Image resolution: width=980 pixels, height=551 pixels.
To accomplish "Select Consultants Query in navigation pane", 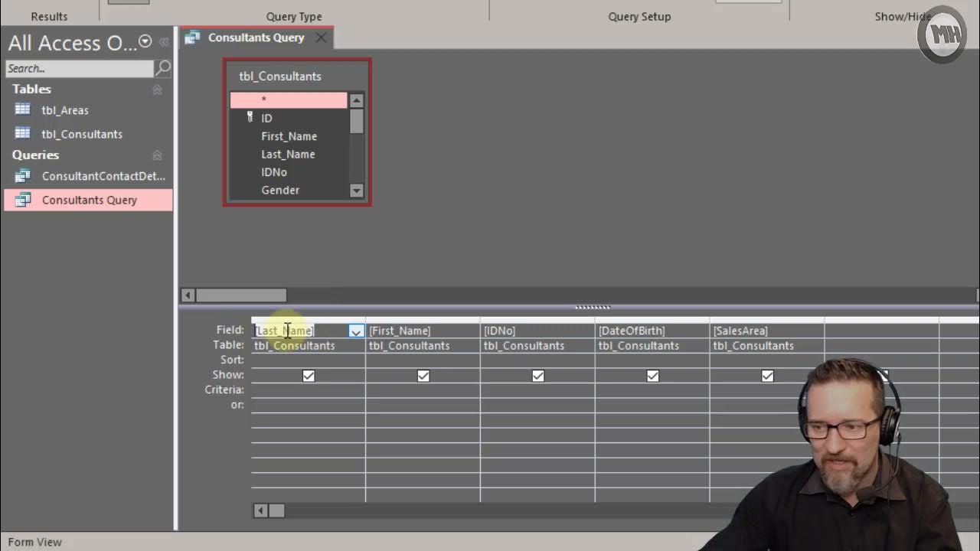I will 90,200.
